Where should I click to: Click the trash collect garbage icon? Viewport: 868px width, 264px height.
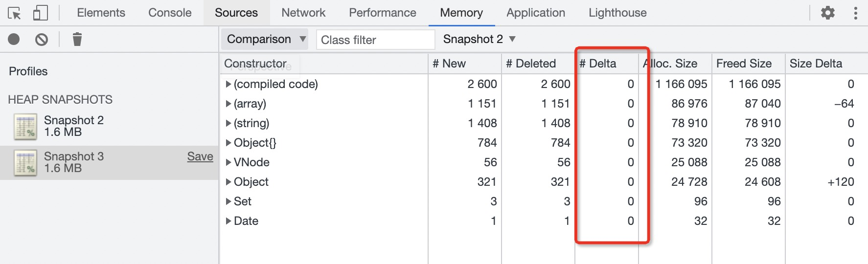[x=77, y=39]
